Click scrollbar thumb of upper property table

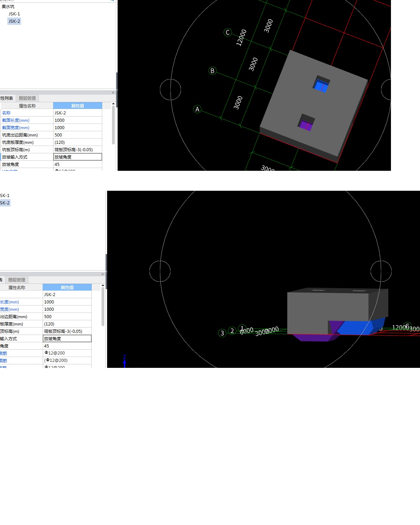[x=113, y=125]
